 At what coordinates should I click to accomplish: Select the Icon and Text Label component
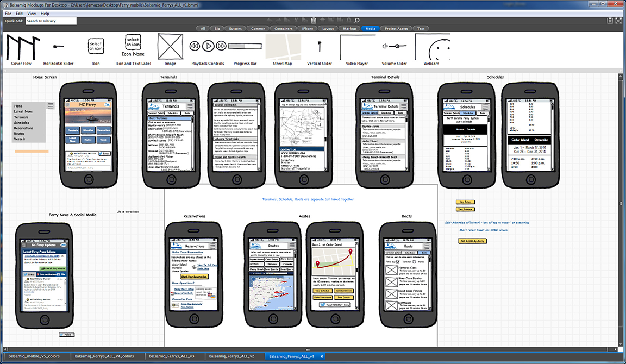[x=133, y=47]
